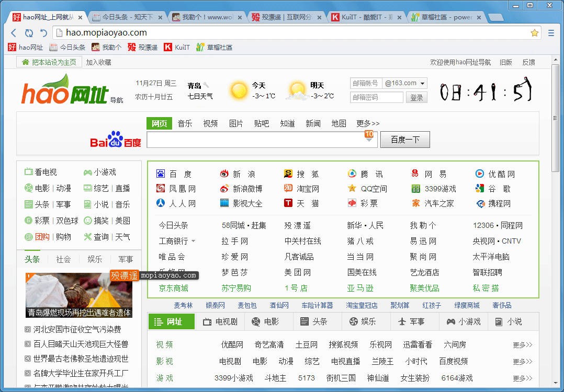This screenshot has height=392, width=564.
Task: Focus the 邮箱密码 password field
Action: 377,97
